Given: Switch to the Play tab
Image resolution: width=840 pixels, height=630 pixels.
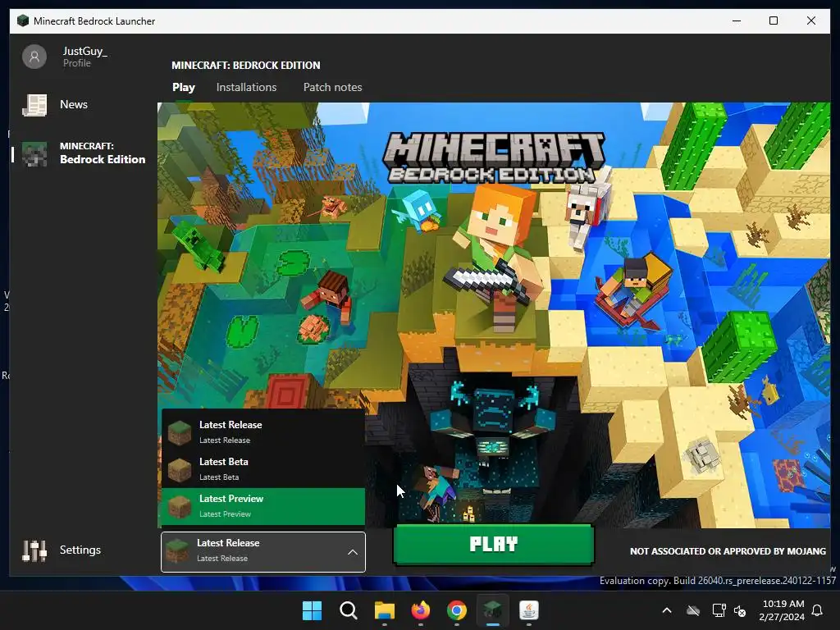Looking at the screenshot, I should click(184, 87).
